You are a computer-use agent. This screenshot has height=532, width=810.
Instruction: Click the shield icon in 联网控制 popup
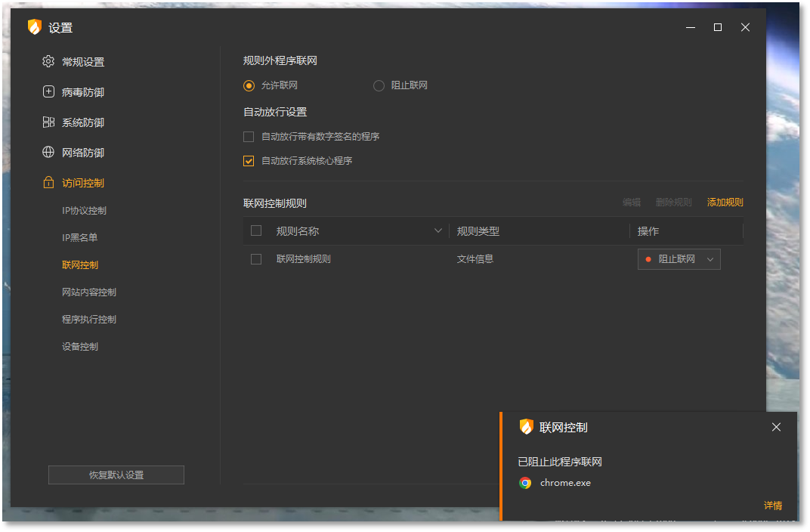(x=526, y=427)
